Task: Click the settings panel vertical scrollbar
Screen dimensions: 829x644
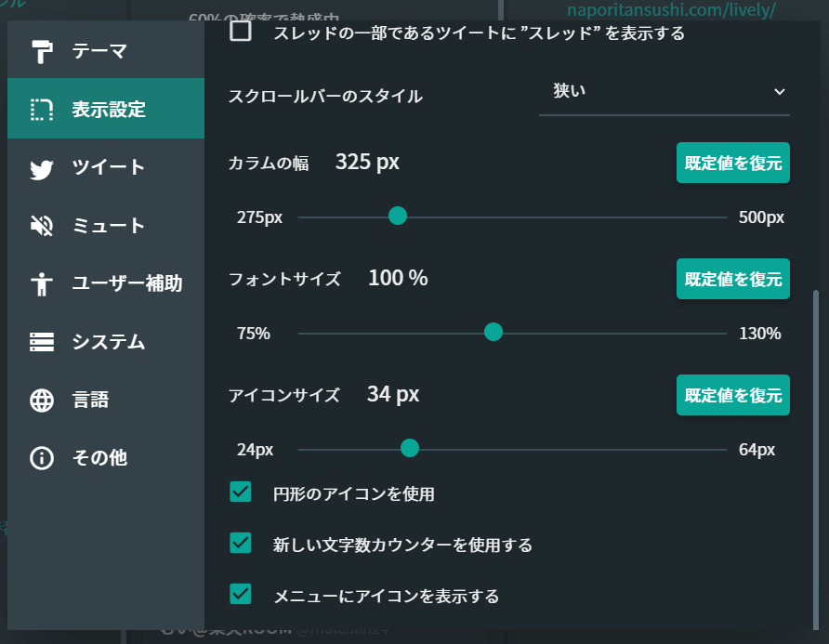Action: (816, 459)
